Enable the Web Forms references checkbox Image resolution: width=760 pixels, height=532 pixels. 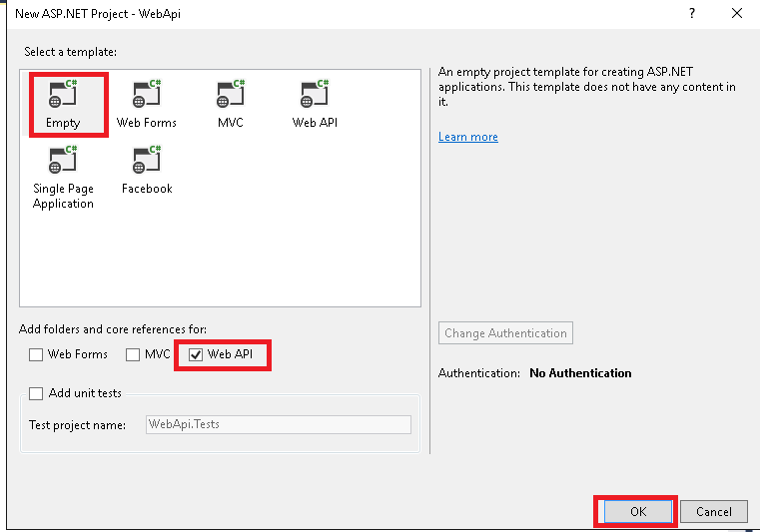click(36, 354)
